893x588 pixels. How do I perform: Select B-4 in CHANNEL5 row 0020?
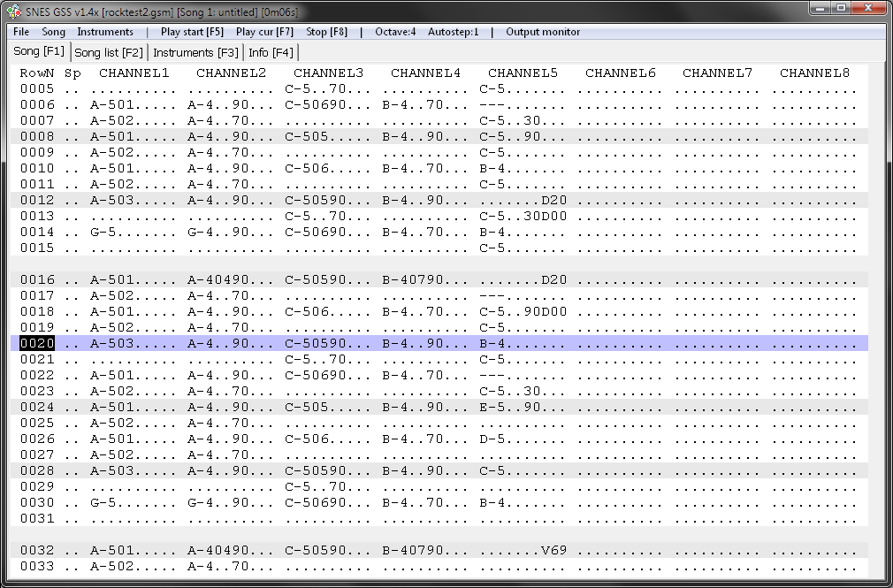[x=492, y=343]
